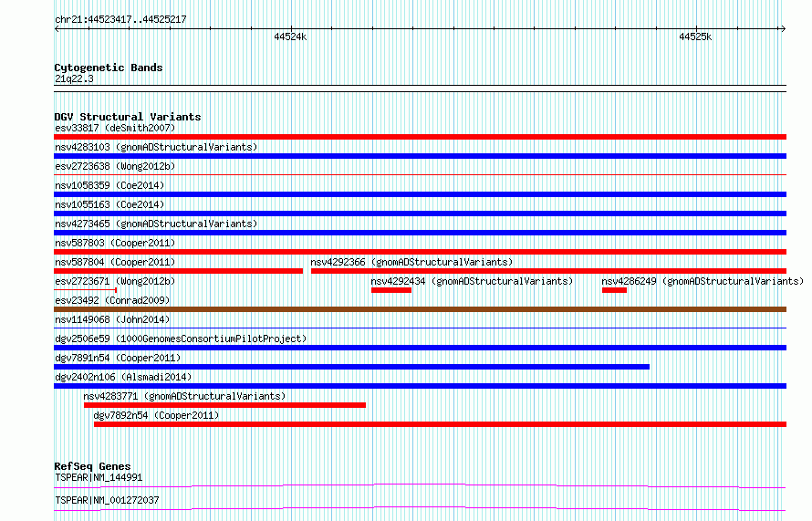Click the short red bar for nsv4286249

click(x=614, y=290)
